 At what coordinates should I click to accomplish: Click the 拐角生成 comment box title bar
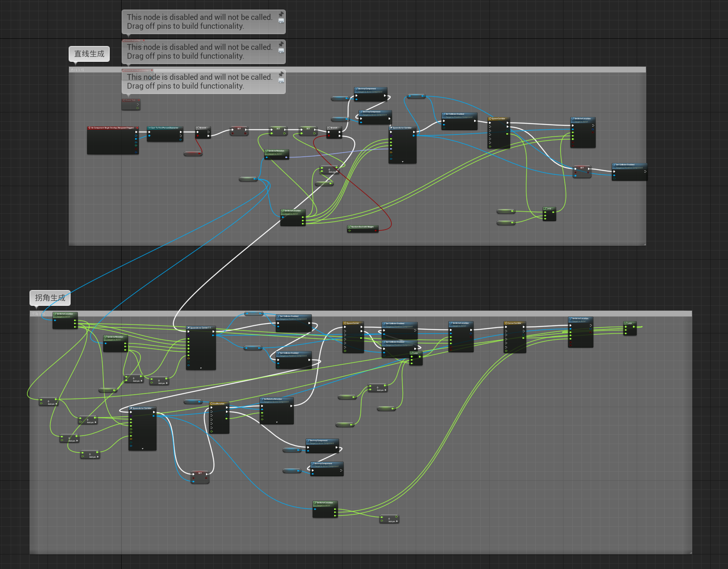click(x=361, y=313)
